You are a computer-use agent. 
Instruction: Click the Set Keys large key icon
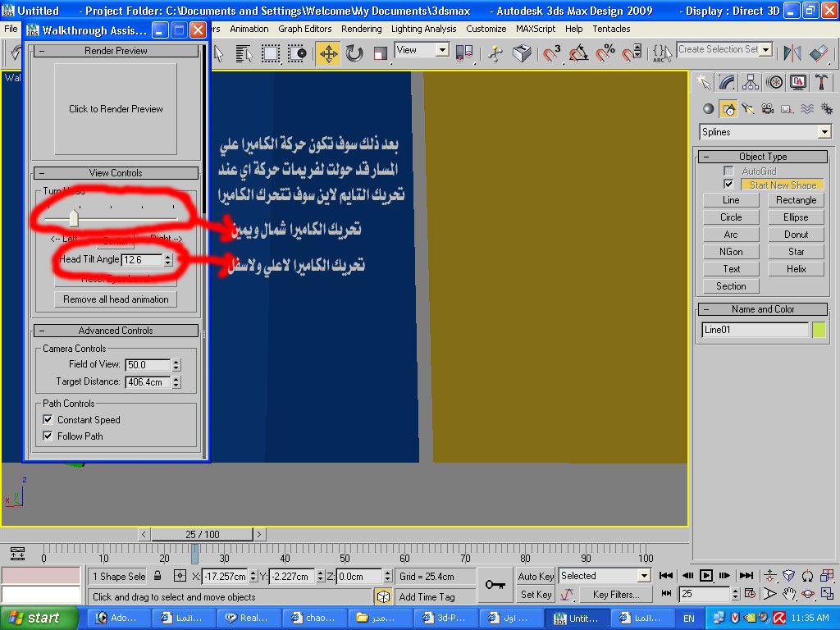(x=495, y=584)
